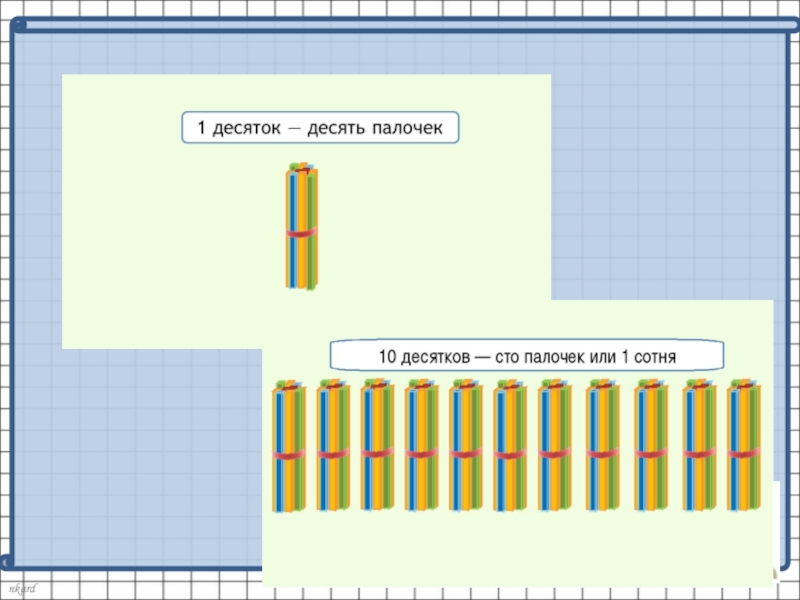Click the label '10 десятков — сто палочек или 1 сотня'
Screen dimensions: 800x600
coord(527,356)
